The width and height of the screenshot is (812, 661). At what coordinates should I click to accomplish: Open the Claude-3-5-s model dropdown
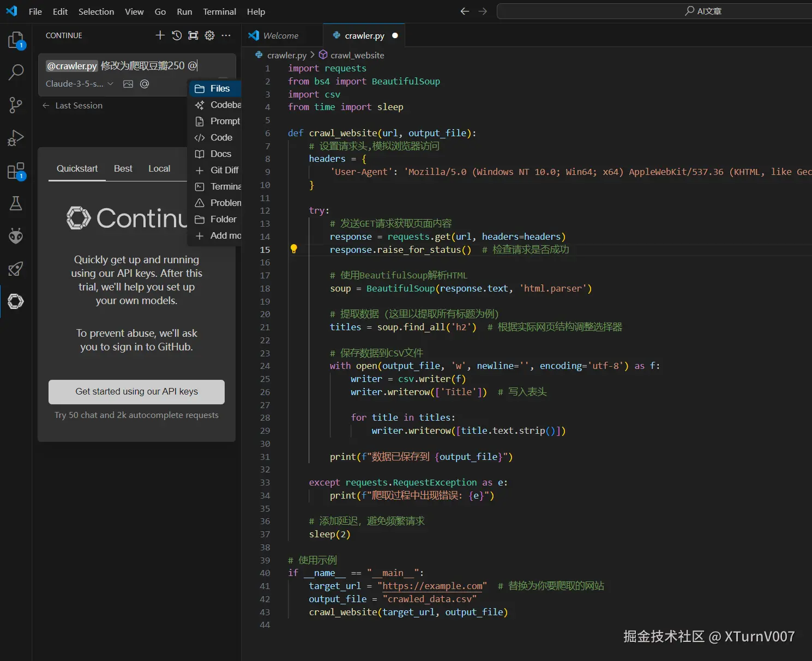80,83
